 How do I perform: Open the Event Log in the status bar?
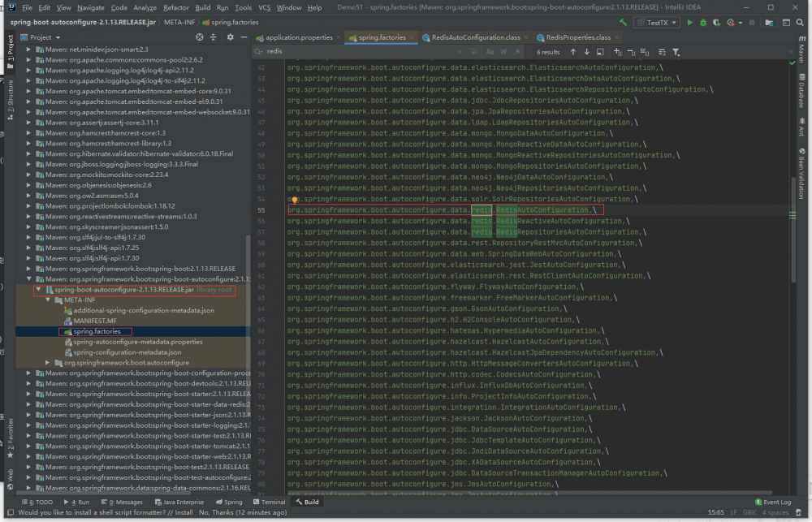point(776,503)
